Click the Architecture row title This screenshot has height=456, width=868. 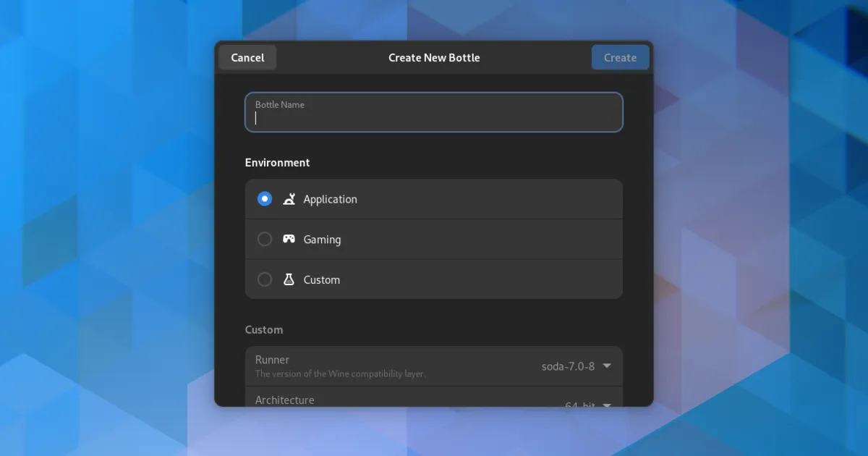pyautogui.click(x=284, y=400)
